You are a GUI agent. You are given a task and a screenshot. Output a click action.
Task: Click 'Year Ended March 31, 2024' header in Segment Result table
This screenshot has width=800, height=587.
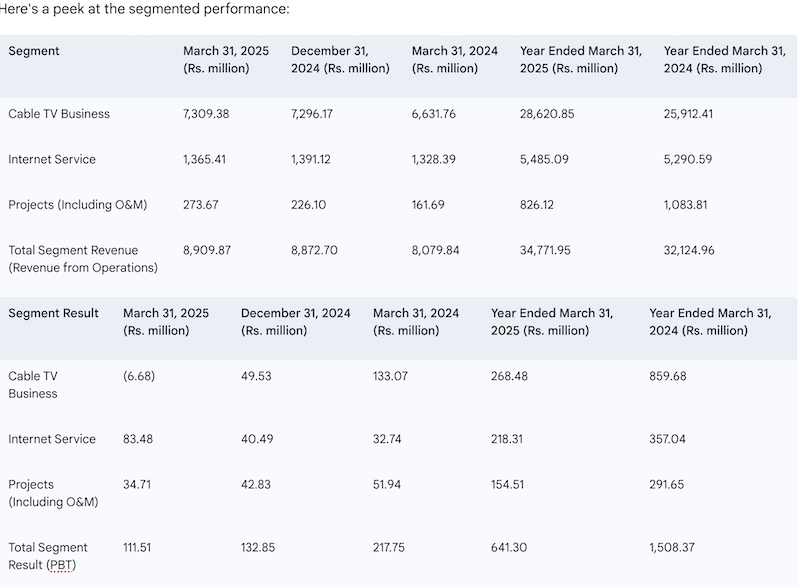pos(710,322)
